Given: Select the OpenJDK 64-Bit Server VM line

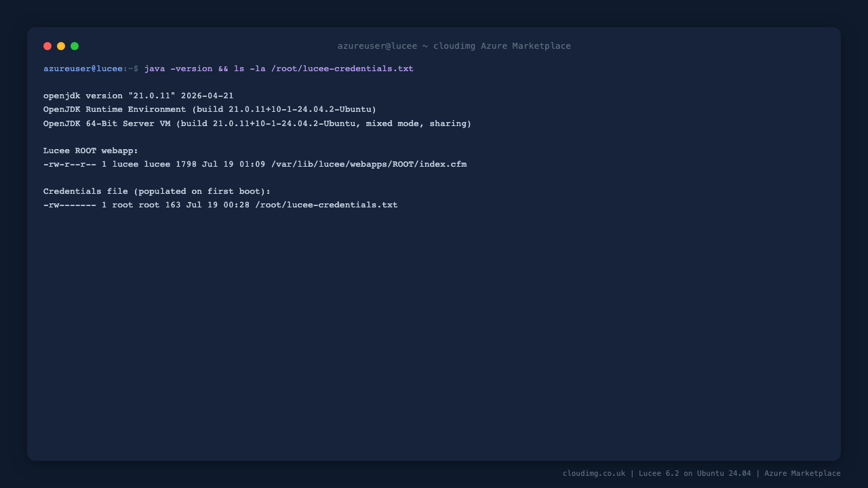Looking at the screenshot, I should pos(257,123).
